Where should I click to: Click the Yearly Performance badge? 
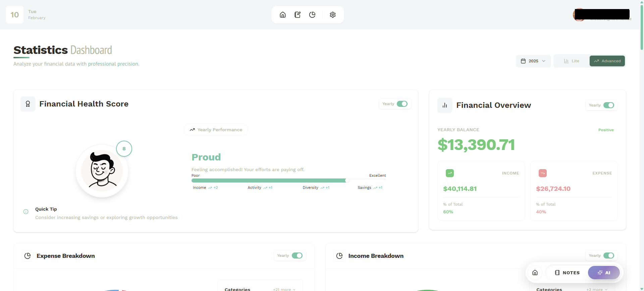216,130
